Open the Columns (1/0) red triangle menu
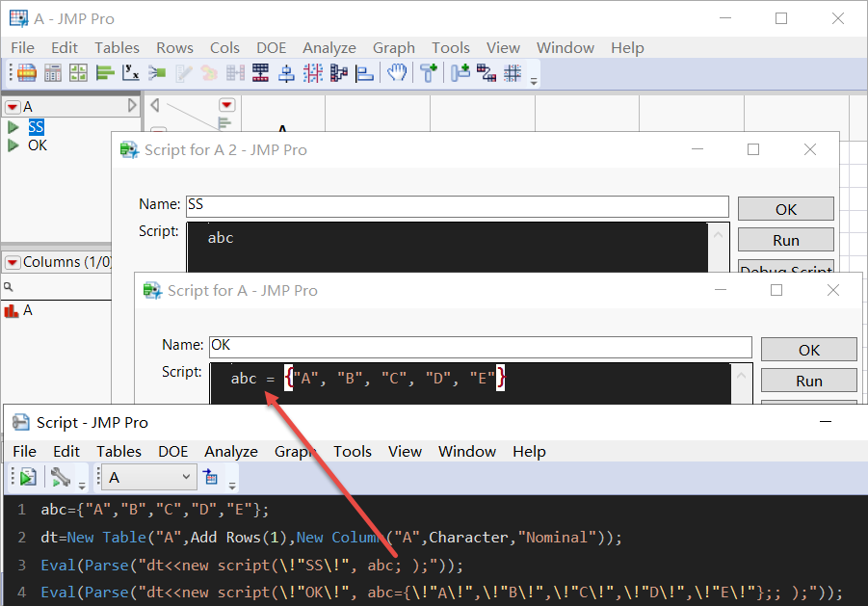Screen dimensions: 868x606 coord(13,262)
